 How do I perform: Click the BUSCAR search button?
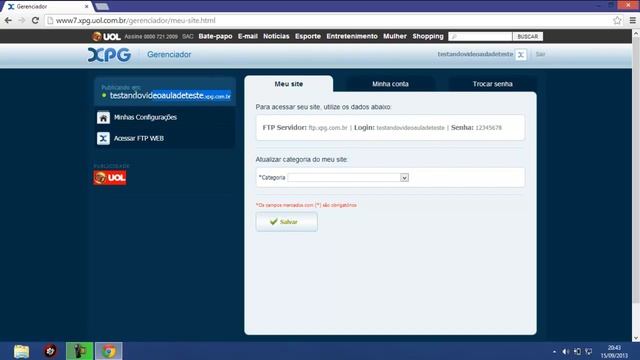pos(528,36)
